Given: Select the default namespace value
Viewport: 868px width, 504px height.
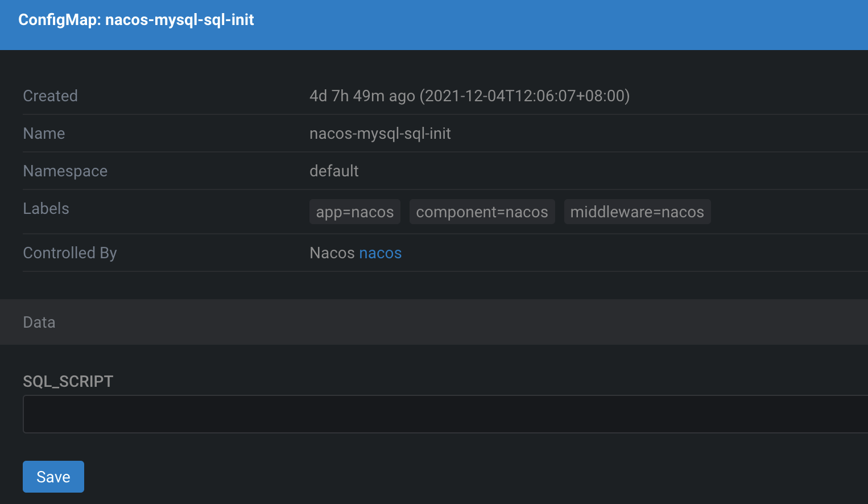Looking at the screenshot, I should (x=334, y=171).
